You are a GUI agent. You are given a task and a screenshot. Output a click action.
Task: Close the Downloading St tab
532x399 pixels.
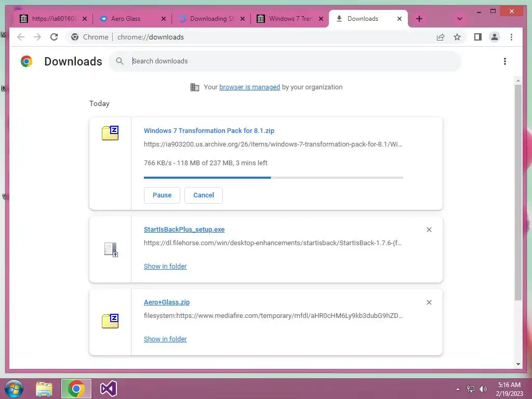(x=243, y=19)
